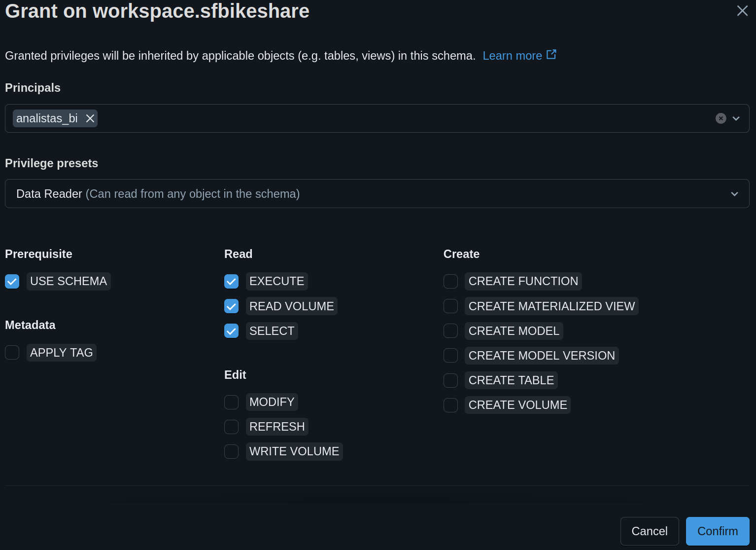Close the Grant dialog with the X icon
This screenshot has width=756, height=550.
pos(742,11)
